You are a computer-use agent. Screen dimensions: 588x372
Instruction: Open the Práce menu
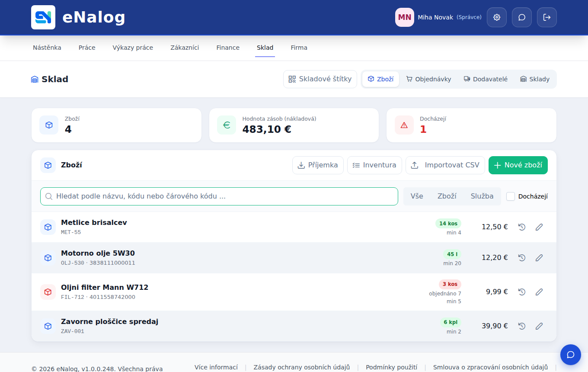pos(87,48)
